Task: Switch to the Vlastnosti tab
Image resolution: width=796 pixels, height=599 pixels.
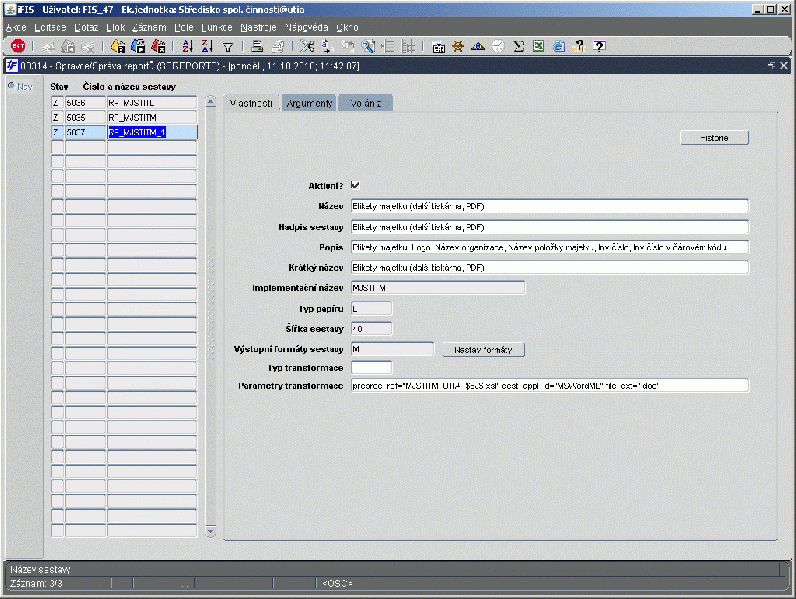Action: [251, 103]
